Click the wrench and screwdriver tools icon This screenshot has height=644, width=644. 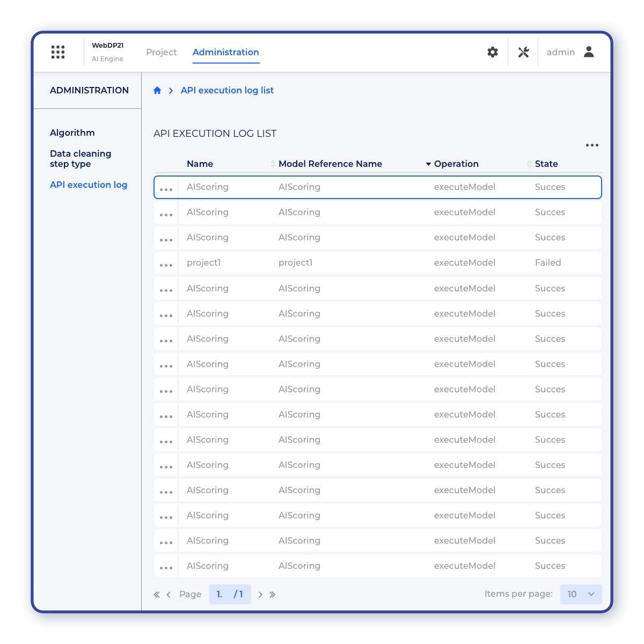pyautogui.click(x=523, y=52)
